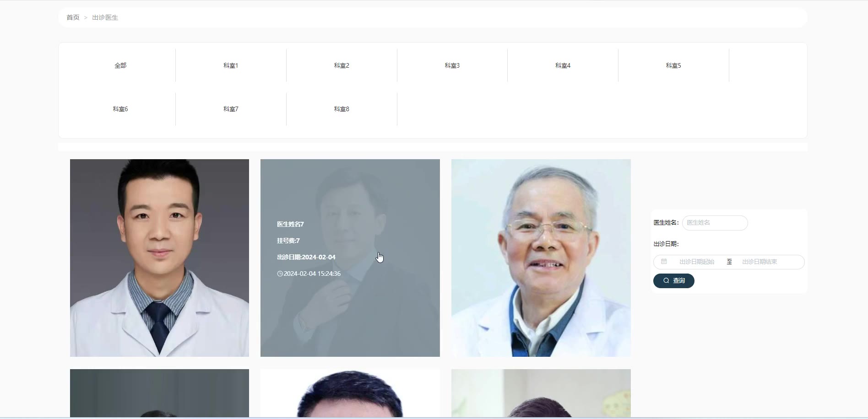Open the second-row doctor card on dark gray background
Screen dimensions: 868x419
(159, 393)
